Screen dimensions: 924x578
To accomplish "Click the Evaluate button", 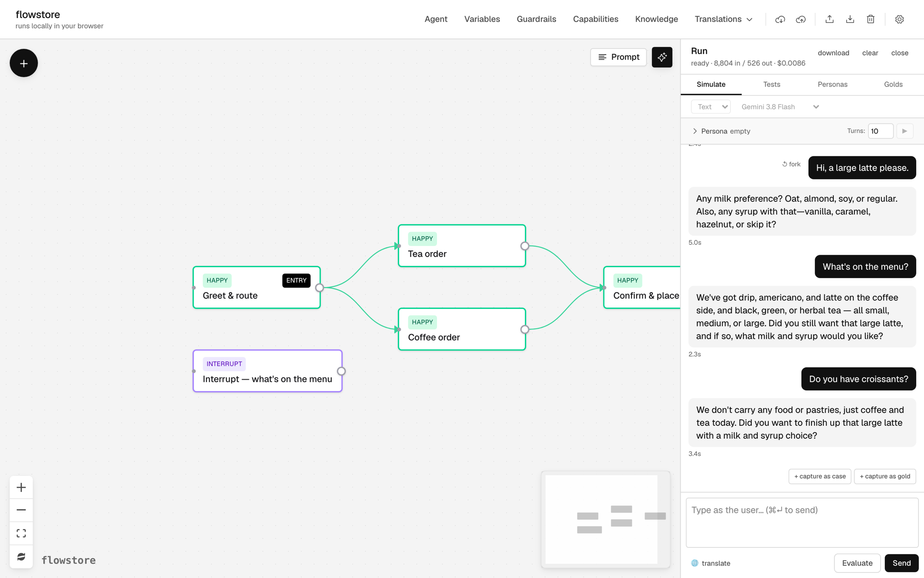I will pyautogui.click(x=857, y=563).
